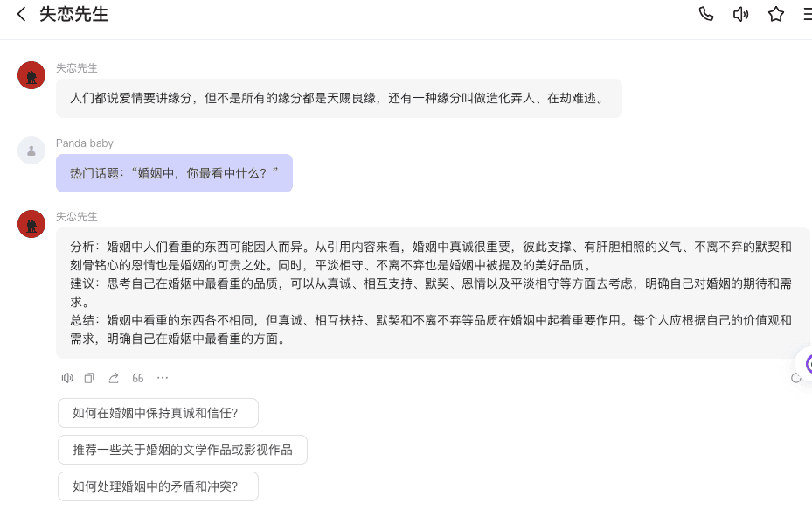This screenshot has height=510, width=812.
Task: Click the 失恋先生 title in the header
Action: click(x=74, y=14)
